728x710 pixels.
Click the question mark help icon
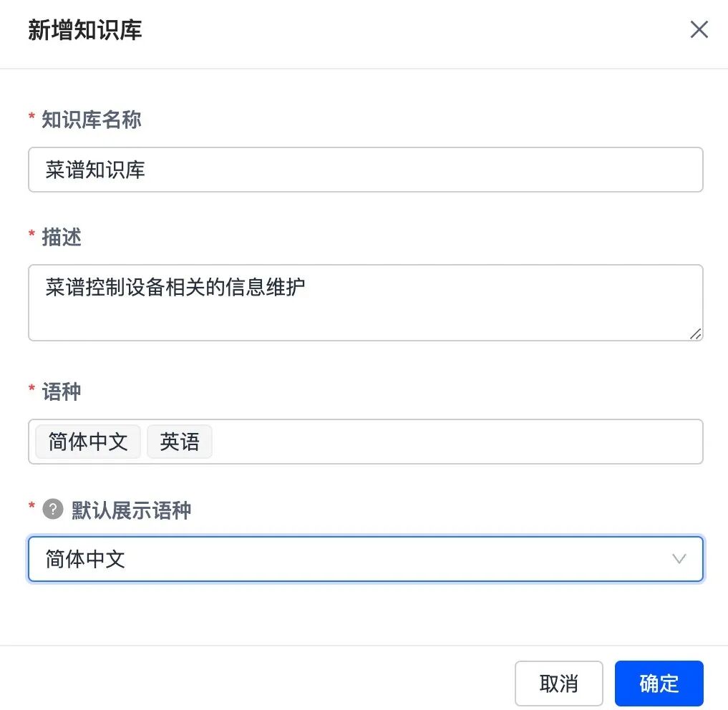(x=53, y=510)
